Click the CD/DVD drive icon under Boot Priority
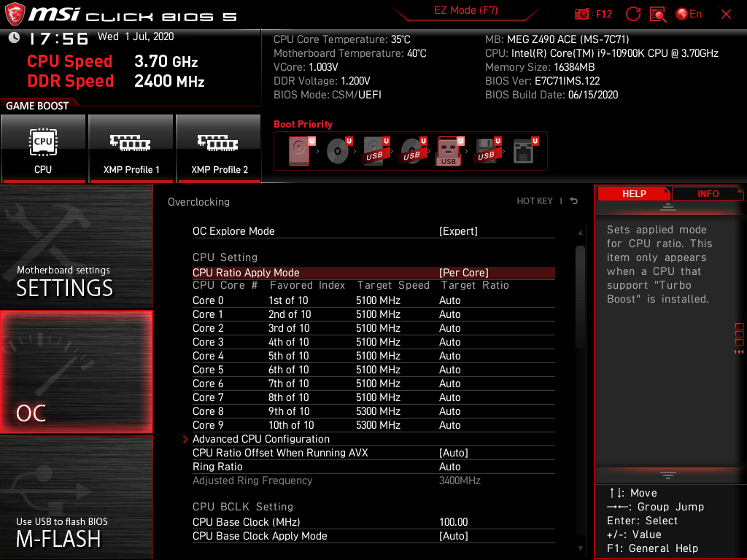Image resolution: width=747 pixels, height=560 pixels. click(337, 149)
